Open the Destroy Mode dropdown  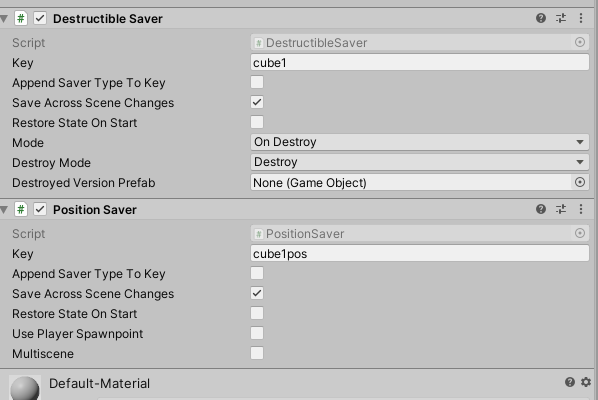(420, 162)
